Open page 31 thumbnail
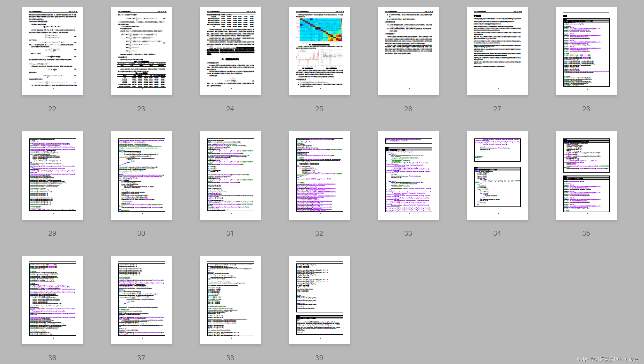The width and height of the screenshot is (644, 364). click(x=230, y=175)
